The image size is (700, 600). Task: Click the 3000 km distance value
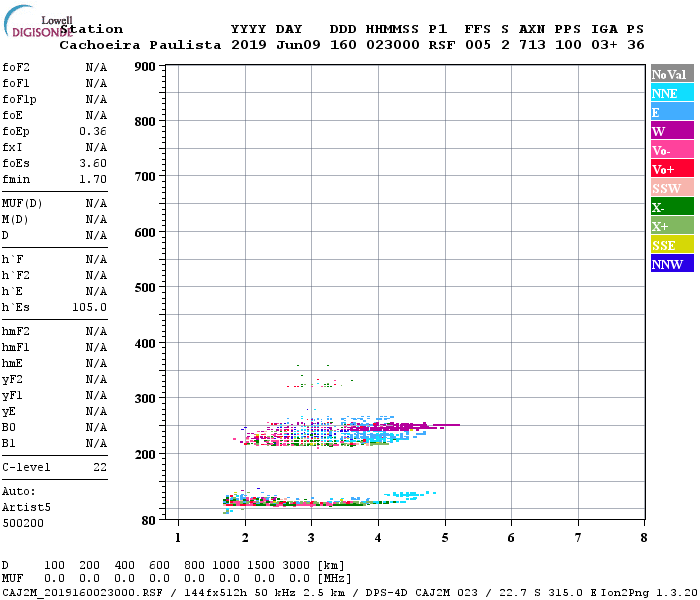[296, 565]
